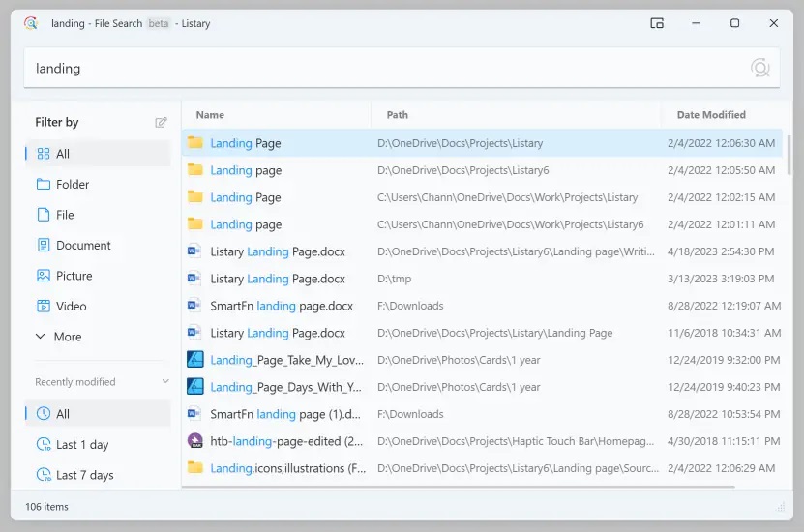Filter results by Folder
This screenshot has width=804, height=532.
point(98,184)
